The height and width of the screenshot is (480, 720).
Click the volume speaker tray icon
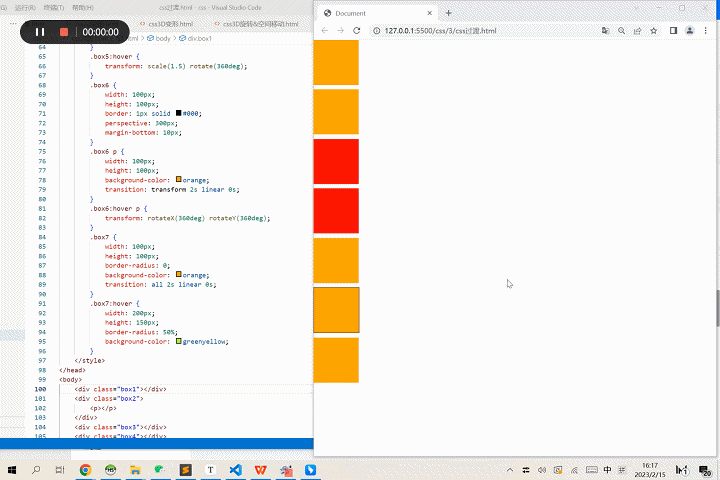542,470
